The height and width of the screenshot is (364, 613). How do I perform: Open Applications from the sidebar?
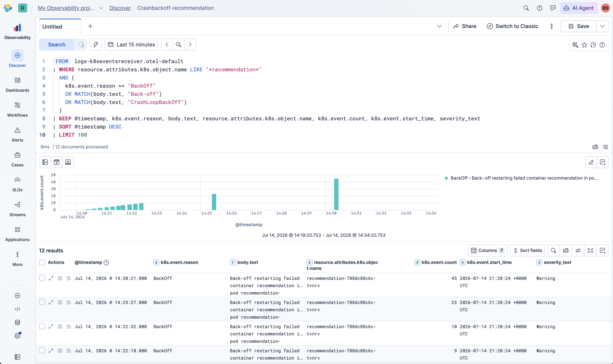(17, 234)
